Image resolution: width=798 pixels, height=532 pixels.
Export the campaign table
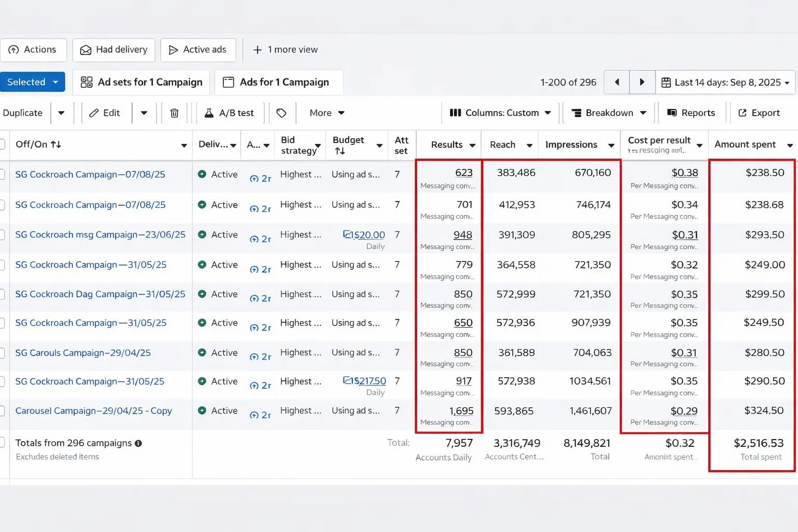(759, 113)
